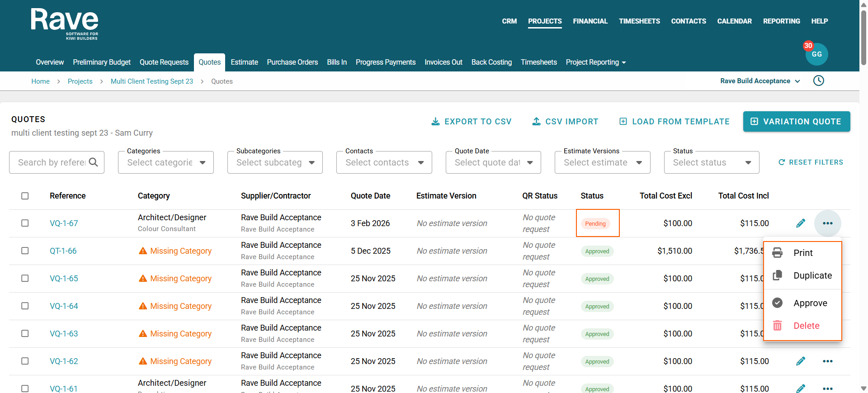Viewport: 868px width, 393px height.
Task: Open the VQ-1-65 quote reference link
Action: pyautogui.click(x=64, y=279)
